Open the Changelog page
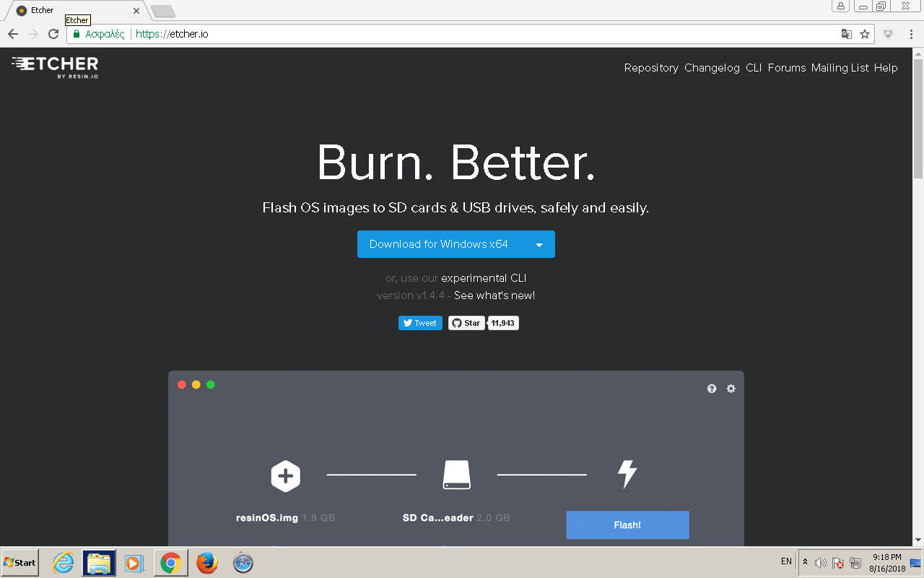Image resolution: width=924 pixels, height=578 pixels. 712,68
